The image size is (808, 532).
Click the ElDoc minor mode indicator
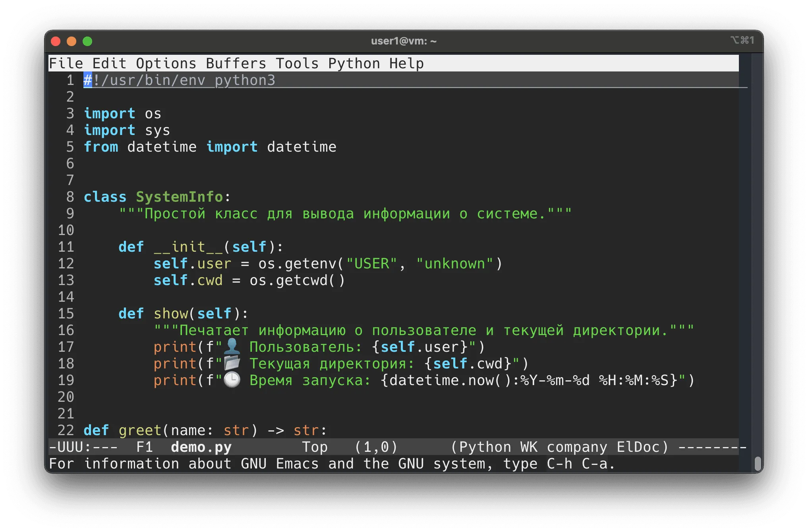click(x=638, y=447)
